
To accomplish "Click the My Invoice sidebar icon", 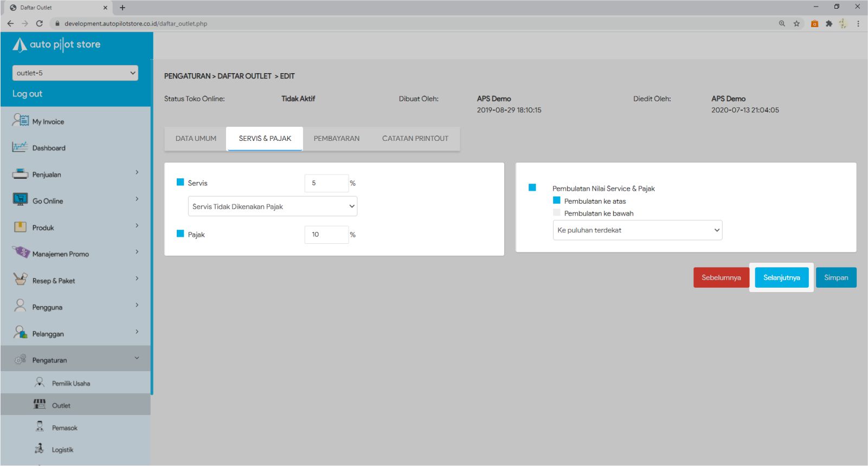I will tap(21, 120).
